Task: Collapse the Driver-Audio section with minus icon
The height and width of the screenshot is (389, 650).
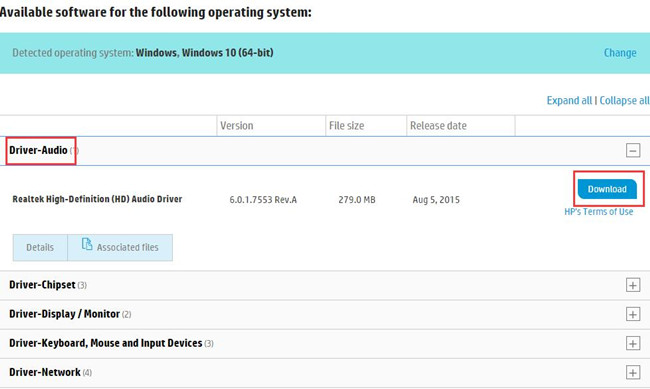Action: [x=633, y=151]
